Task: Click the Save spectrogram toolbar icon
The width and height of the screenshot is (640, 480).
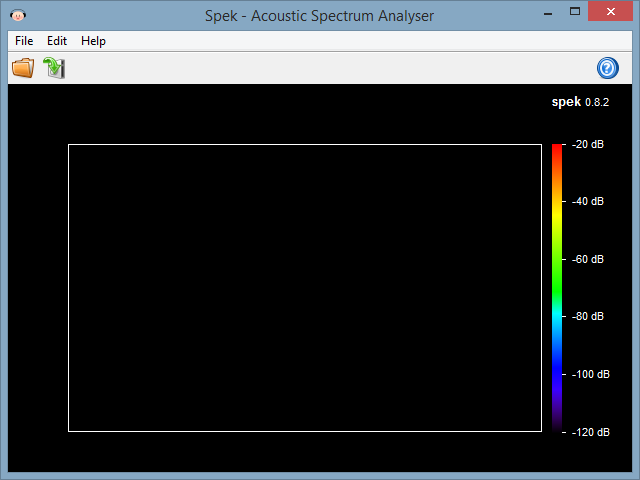Action: (54, 68)
